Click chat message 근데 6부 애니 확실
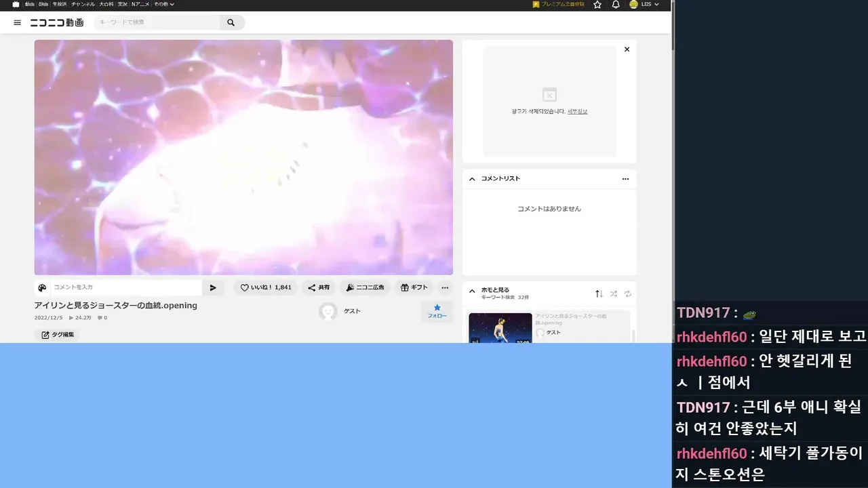 coord(800,407)
